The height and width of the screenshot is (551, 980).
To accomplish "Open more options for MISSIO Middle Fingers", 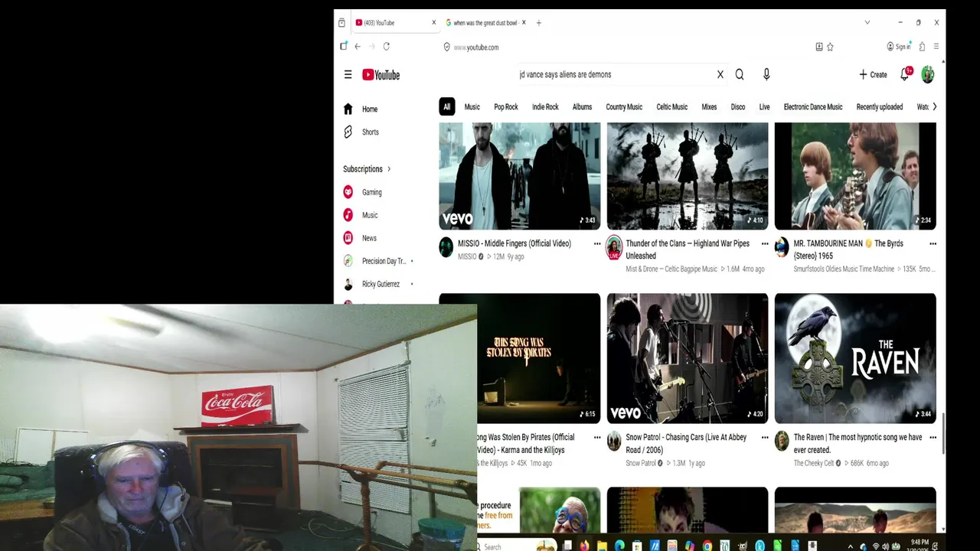I will tap(597, 243).
